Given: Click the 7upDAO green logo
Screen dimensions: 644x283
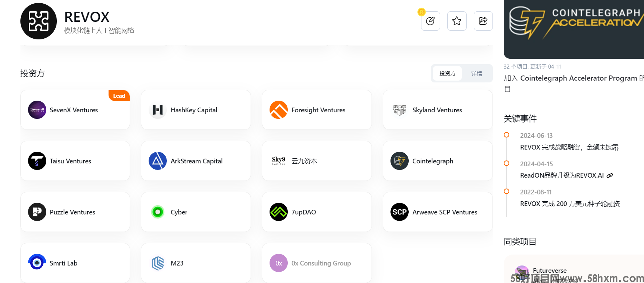Looking at the screenshot, I should click(279, 212).
